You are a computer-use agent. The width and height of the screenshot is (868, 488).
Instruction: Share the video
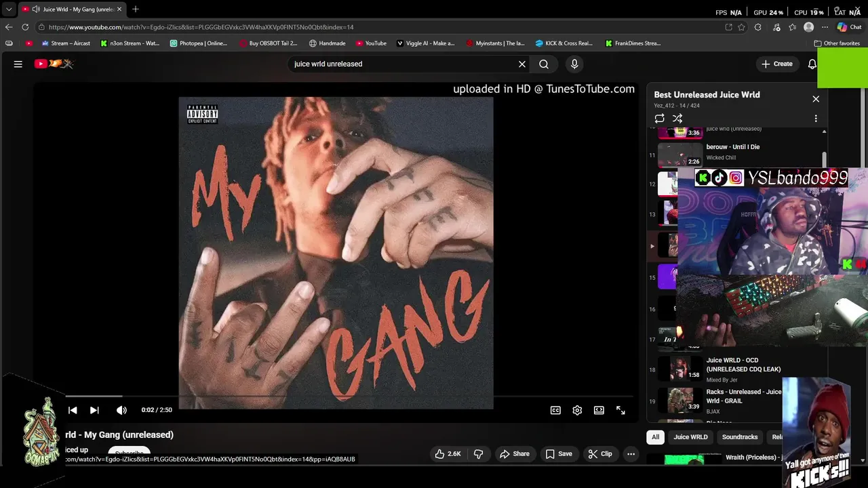515,454
